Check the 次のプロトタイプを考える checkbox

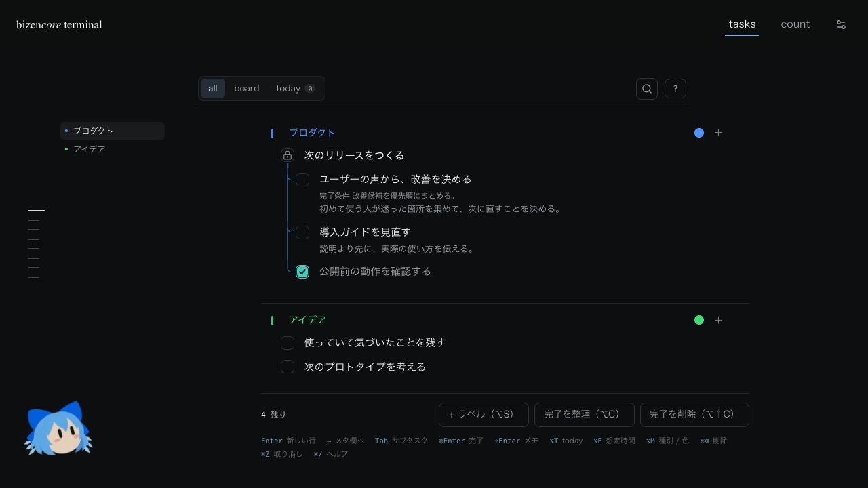point(288,367)
